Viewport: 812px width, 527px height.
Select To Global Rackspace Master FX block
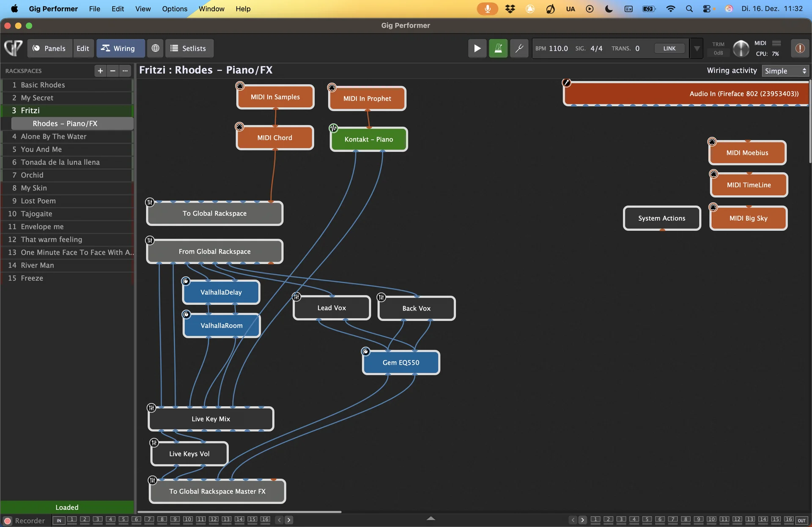click(217, 491)
